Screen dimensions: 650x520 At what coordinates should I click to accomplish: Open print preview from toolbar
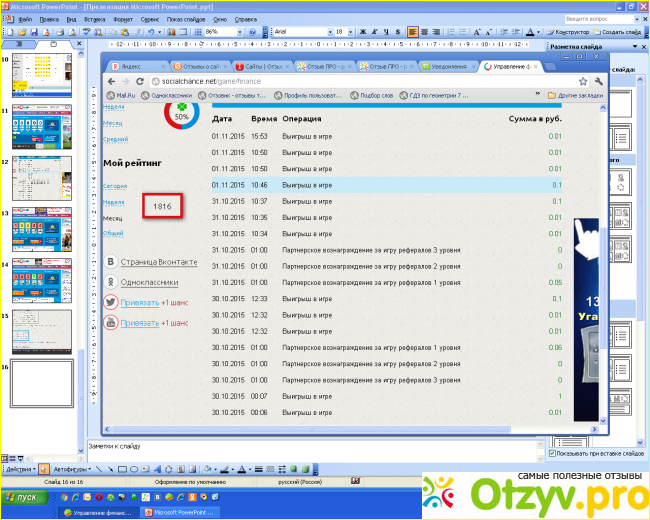tap(72, 32)
